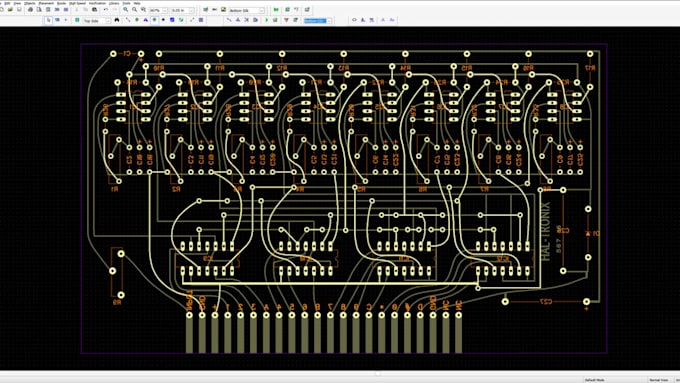This screenshot has width=680, height=383.
Task: Redo the last undone action
Action: pos(115,10)
